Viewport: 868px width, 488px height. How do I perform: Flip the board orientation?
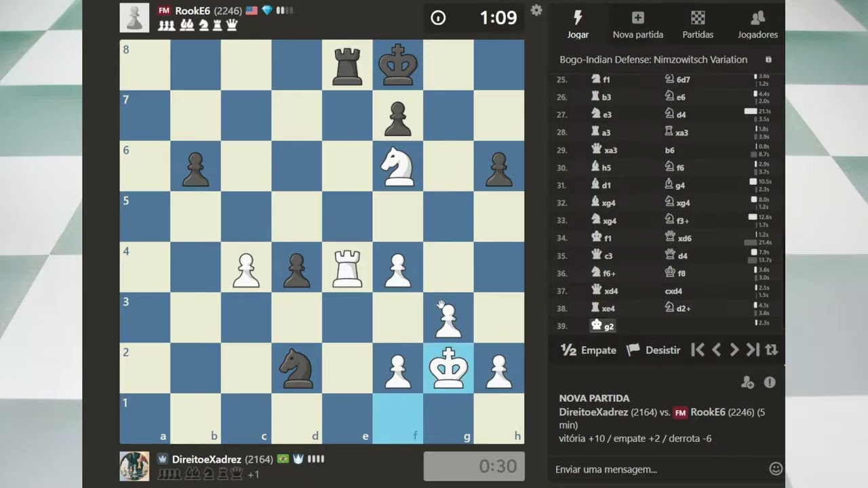[771, 350]
